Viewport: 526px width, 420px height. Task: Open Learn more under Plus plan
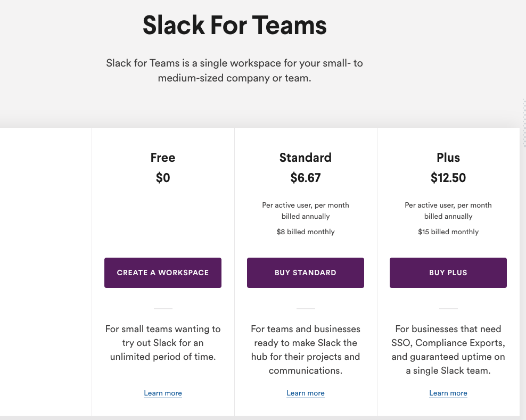point(448,393)
